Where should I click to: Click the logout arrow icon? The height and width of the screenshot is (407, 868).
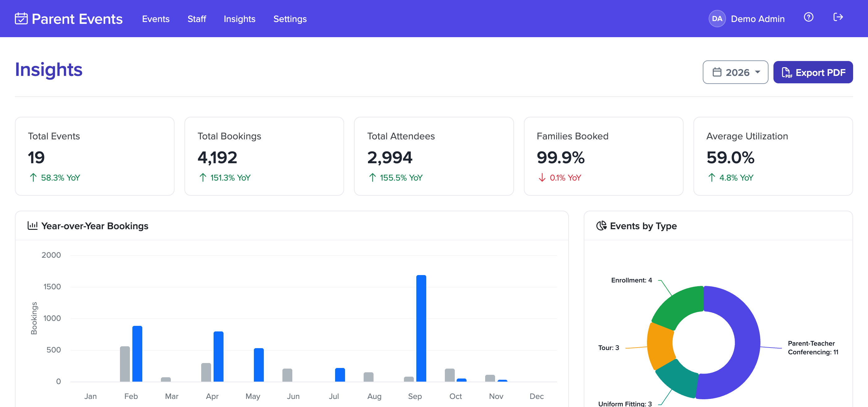pyautogui.click(x=838, y=17)
